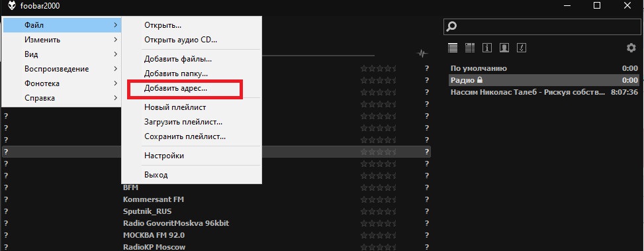Click the magnifier search icon
The height and width of the screenshot is (251, 644).
pos(451,26)
